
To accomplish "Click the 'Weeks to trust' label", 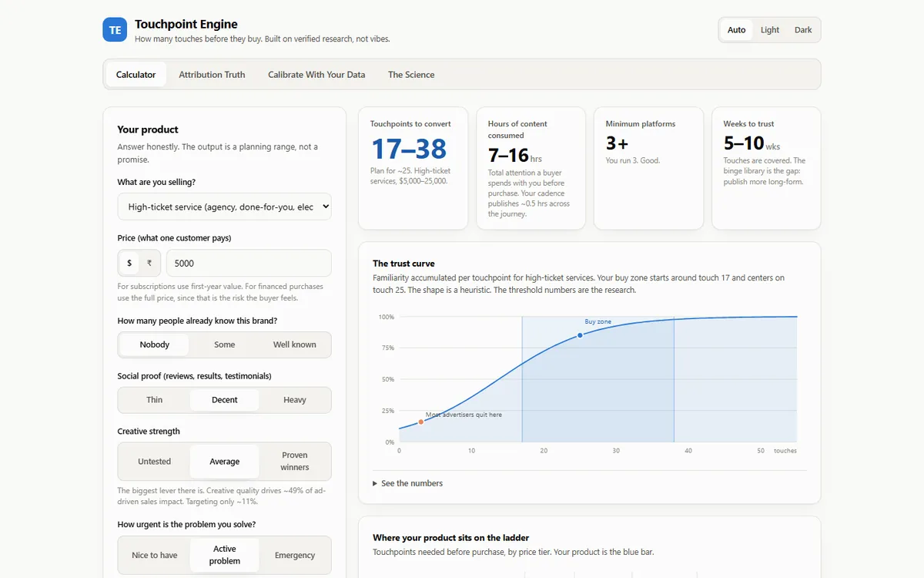I will (x=748, y=123).
